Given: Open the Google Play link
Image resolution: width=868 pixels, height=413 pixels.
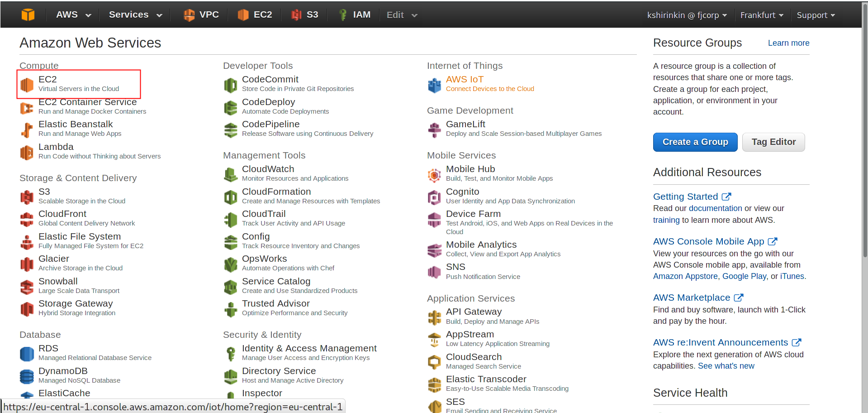Looking at the screenshot, I should (x=744, y=276).
